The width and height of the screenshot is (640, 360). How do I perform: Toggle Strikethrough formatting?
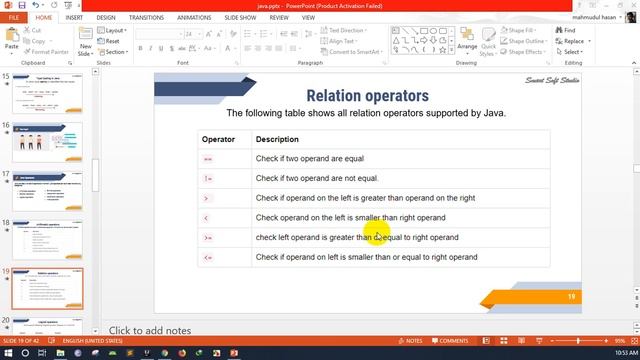coord(182,49)
